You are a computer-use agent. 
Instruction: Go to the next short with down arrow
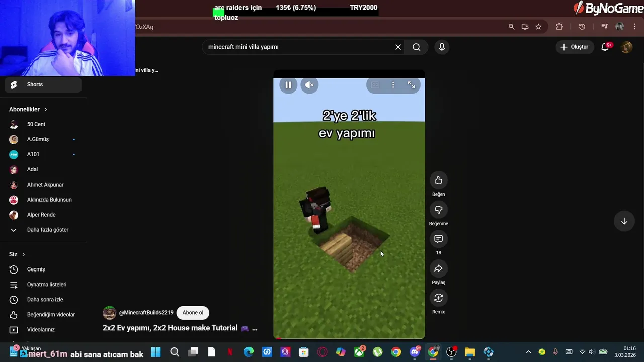[624, 221]
